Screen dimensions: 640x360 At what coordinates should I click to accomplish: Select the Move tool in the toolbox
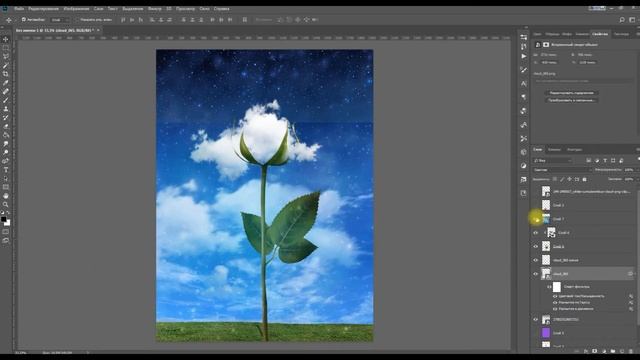click(6, 39)
